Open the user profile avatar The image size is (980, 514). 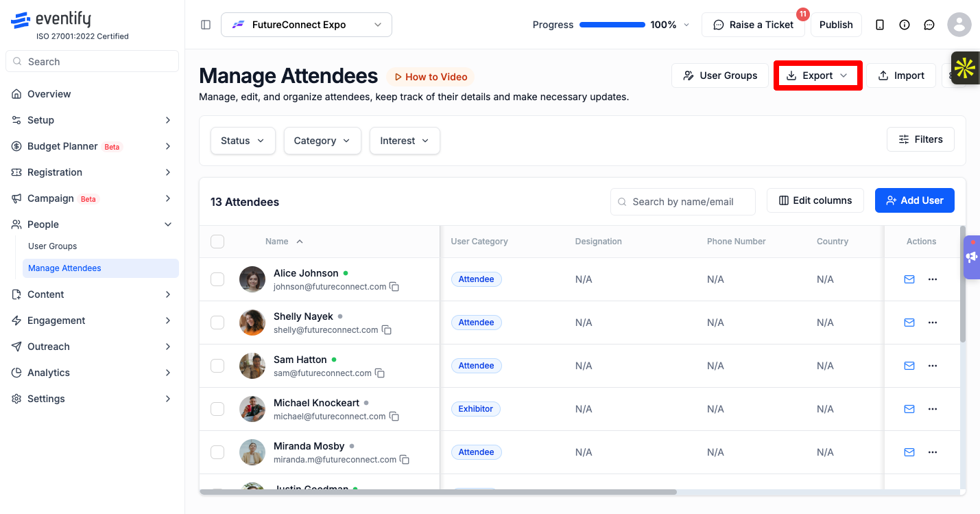[959, 25]
